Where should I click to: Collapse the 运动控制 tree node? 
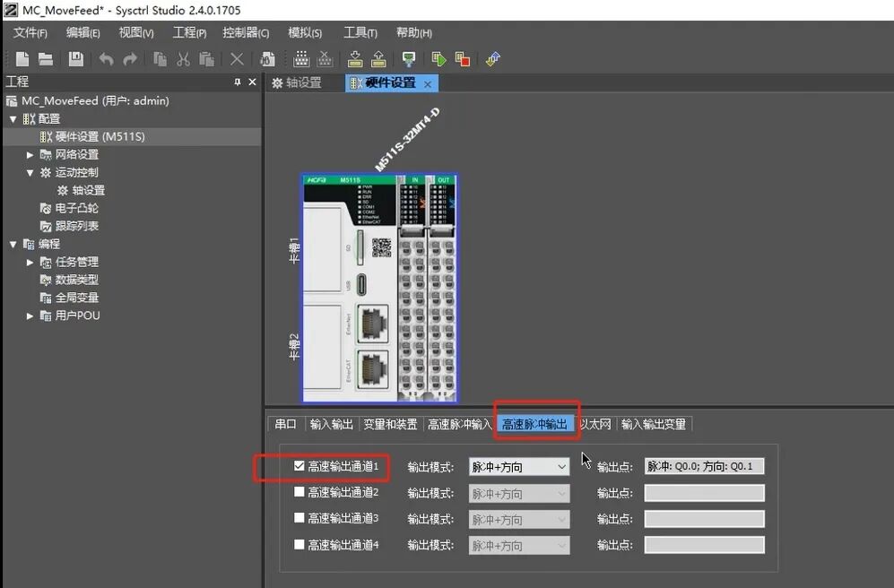[30, 173]
